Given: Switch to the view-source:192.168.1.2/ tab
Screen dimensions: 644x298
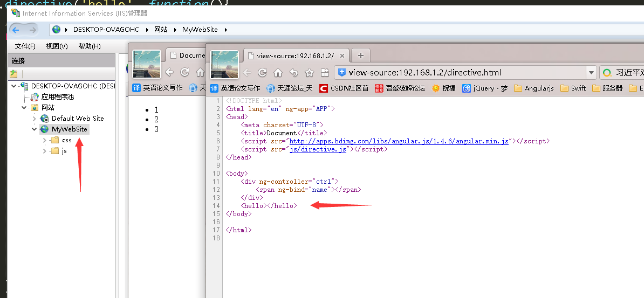Looking at the screenshot, I should tap(295, 56).
